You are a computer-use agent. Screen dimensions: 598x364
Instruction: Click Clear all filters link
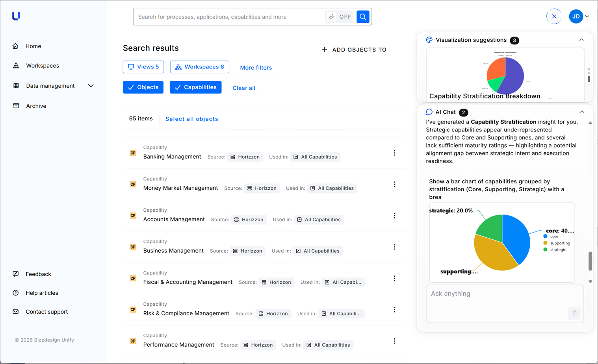click(x=244, y=88)
